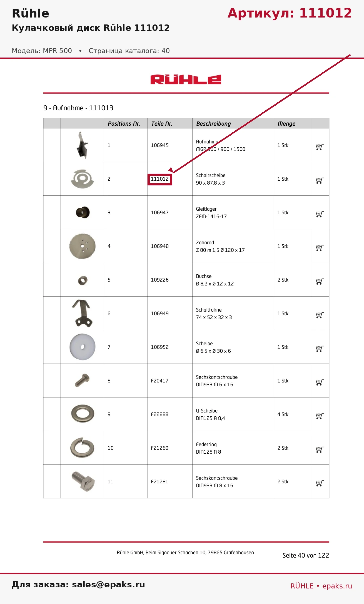
Task: Click cart icon for Buchse 109226
Action: 320,281
